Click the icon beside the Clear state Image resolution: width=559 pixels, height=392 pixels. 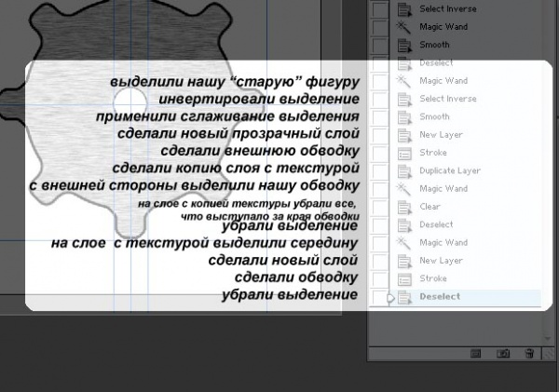[404, 207]
